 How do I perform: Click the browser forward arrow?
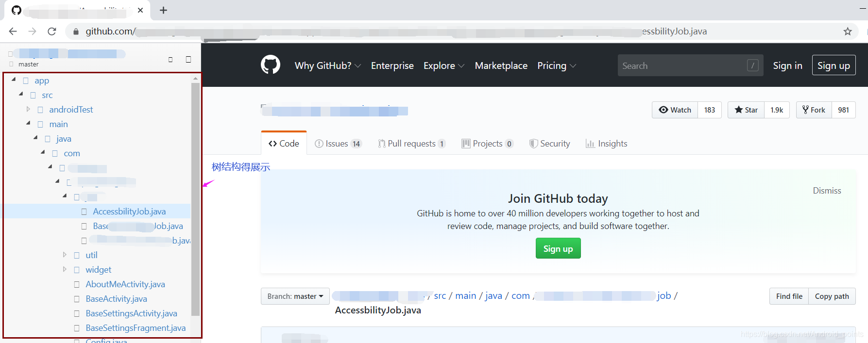click(x=33, y=32)
